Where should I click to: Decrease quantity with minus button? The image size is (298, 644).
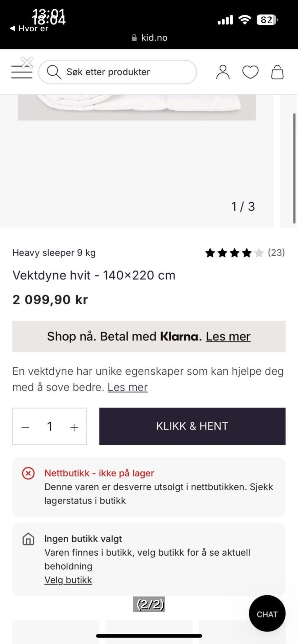pyautogui.click(x=25, y=427)
